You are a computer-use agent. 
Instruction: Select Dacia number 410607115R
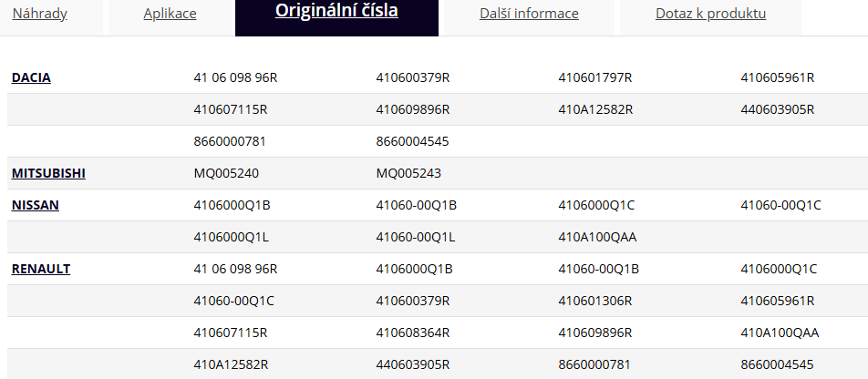(231, 109)
